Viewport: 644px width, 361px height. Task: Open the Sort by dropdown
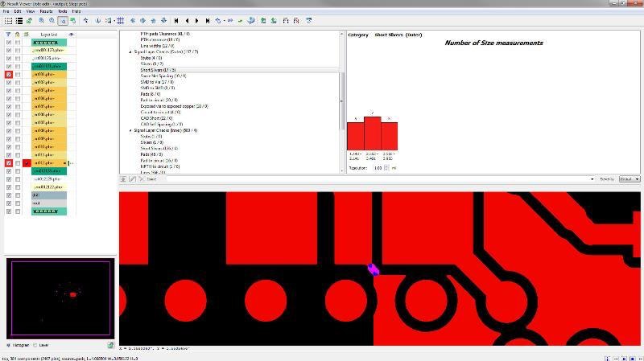point(630,179)
